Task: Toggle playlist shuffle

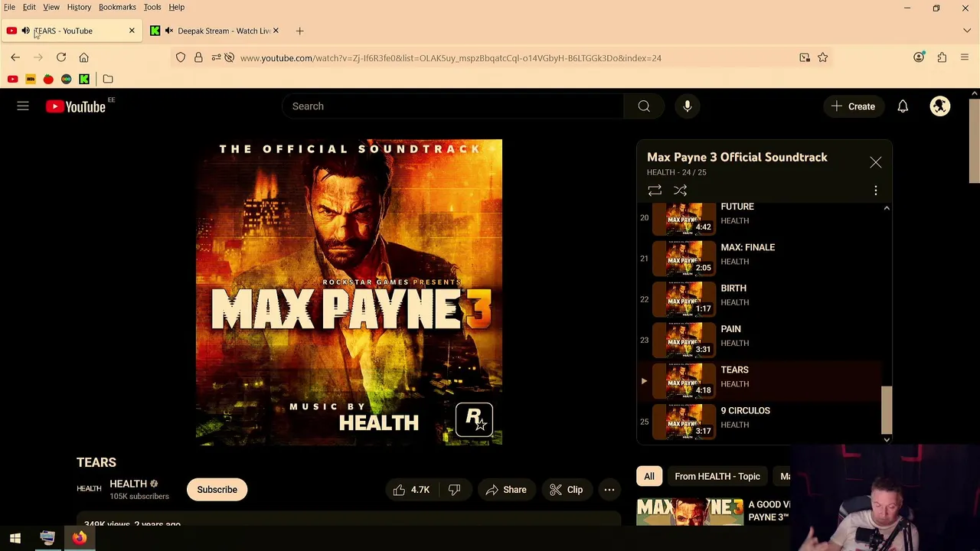Action: [x=681, y=191]
